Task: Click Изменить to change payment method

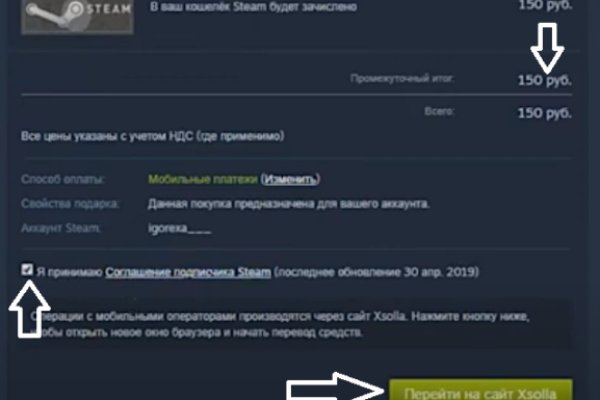Action: pyautogui.click(x=290, y=179)
